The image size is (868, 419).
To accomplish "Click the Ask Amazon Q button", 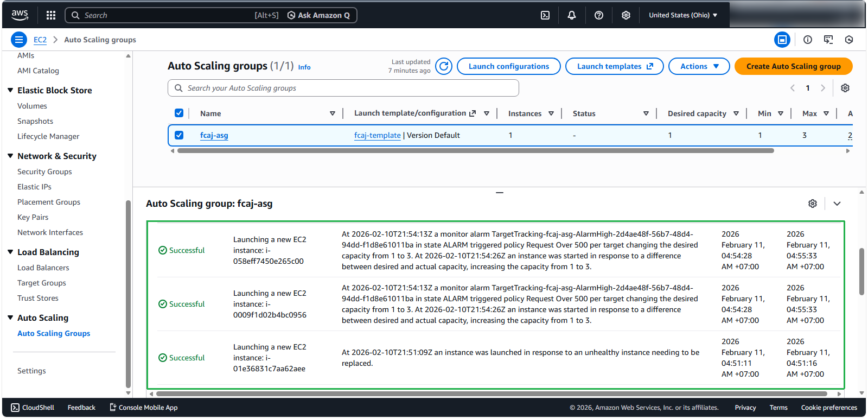I will 318,15.
